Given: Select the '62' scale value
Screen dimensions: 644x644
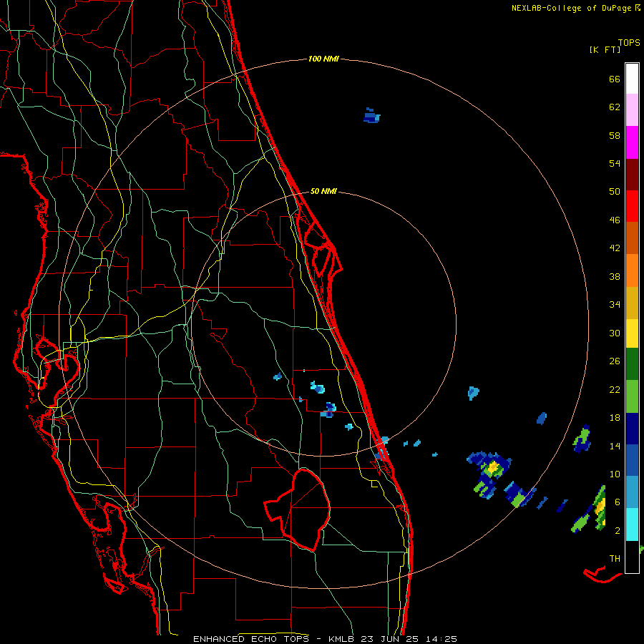Looking at the screenshot, I should (x=615, y=107).
